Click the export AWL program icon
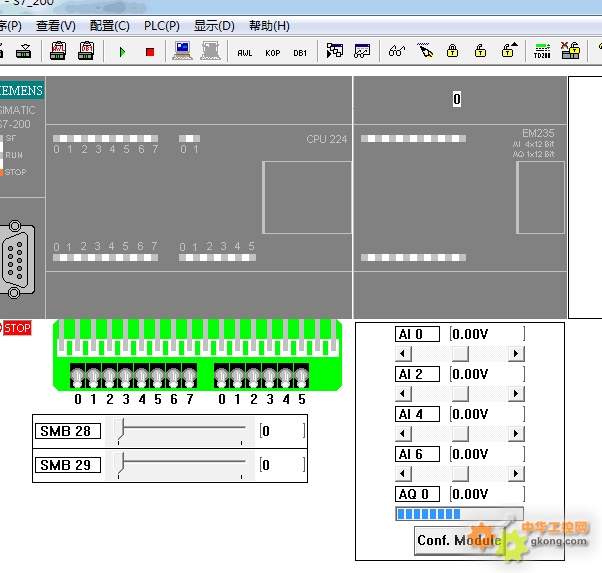This screenshot has height=573, width=602. pyautogui.click(x=58, y=51)
